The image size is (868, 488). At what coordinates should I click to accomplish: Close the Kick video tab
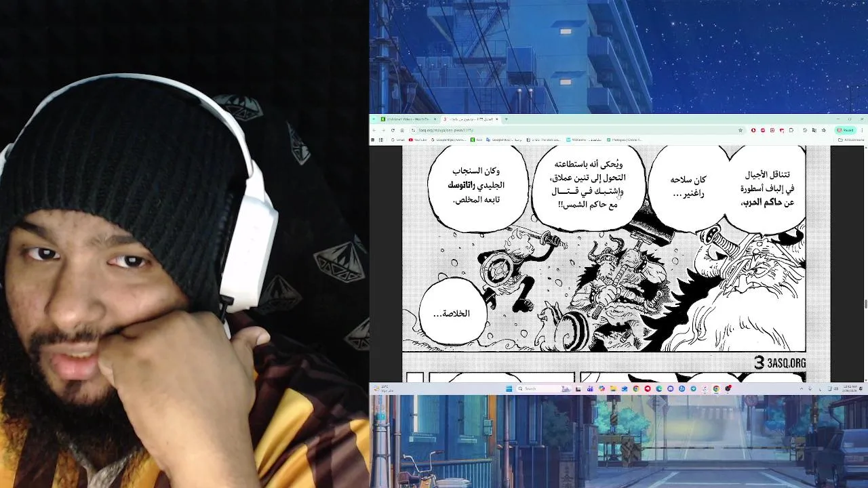pos(435,119)
